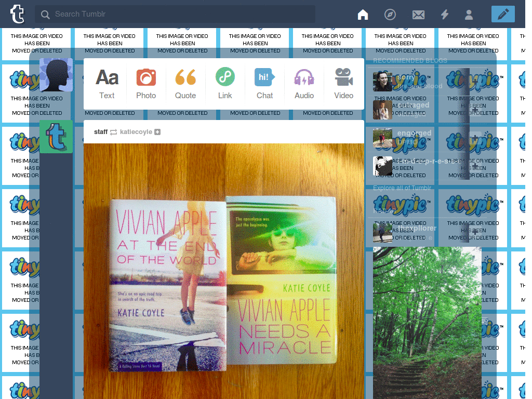Create a new Link post
The image size is (532, 399).
pyautogui.click(x=225, y=84)
